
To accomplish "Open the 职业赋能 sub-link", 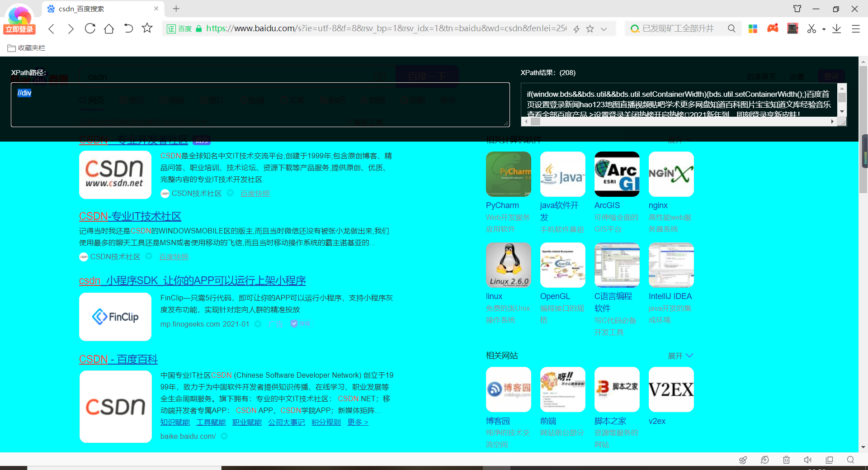I will coord(247,423).
